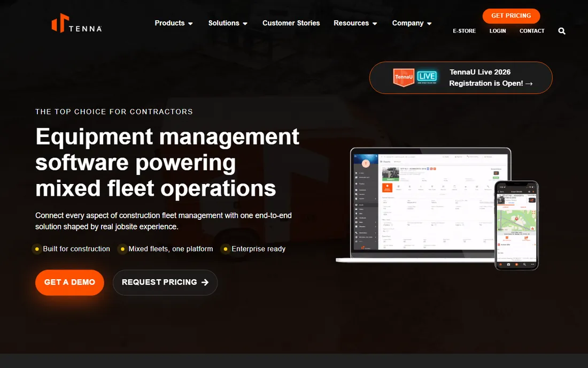Click the 'Built for construction' text

76,249
